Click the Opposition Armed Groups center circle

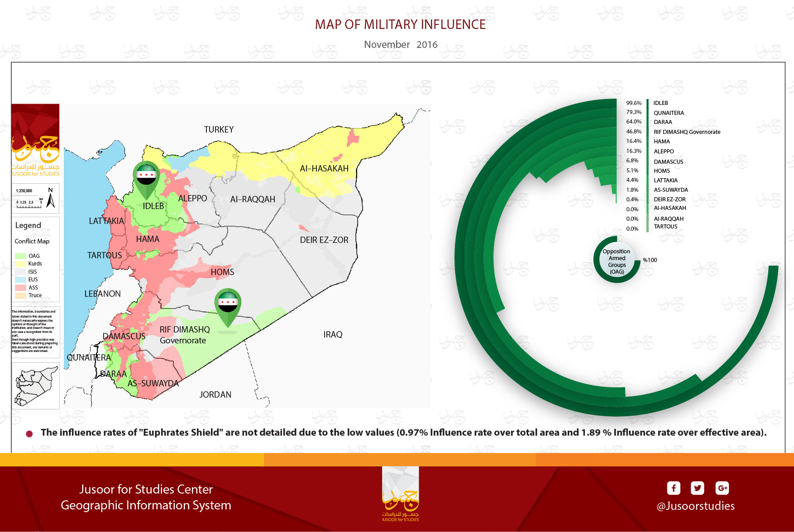coord(617,259)
